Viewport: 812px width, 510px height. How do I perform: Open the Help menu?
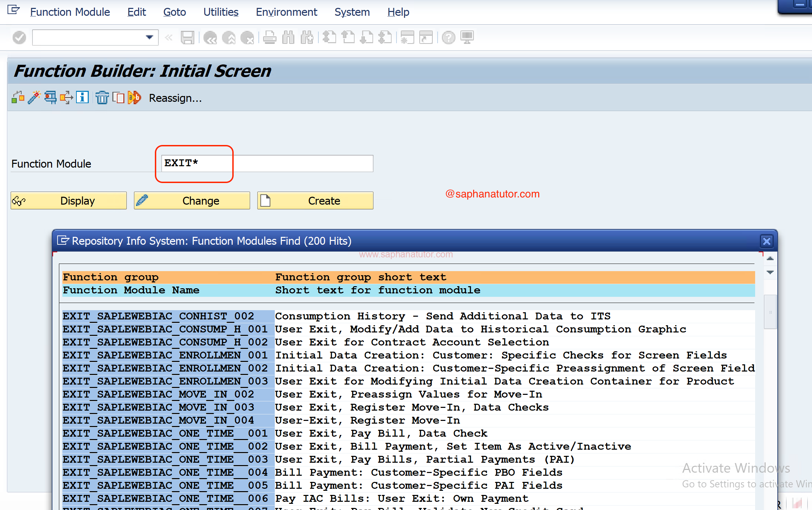(398, 12)
